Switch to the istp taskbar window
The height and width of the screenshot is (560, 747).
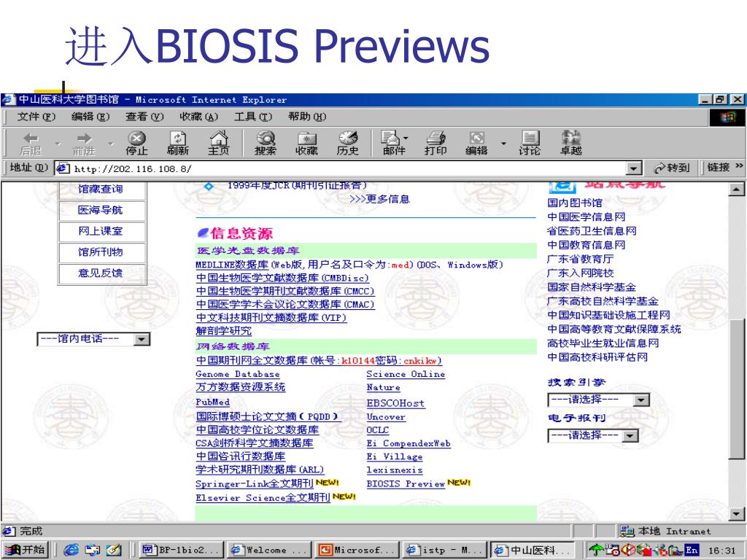445,550
